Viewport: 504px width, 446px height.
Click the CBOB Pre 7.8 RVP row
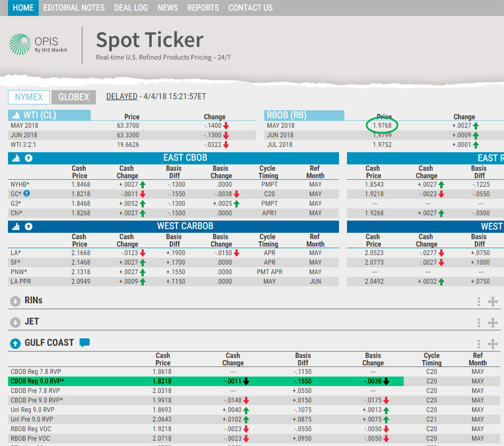[x=254, y=391]
